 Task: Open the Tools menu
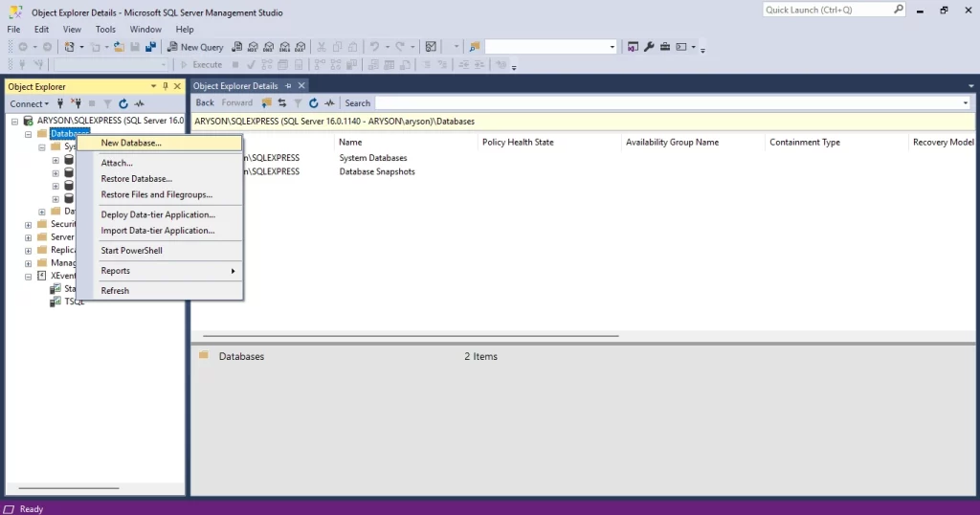[x=105, y=30]
